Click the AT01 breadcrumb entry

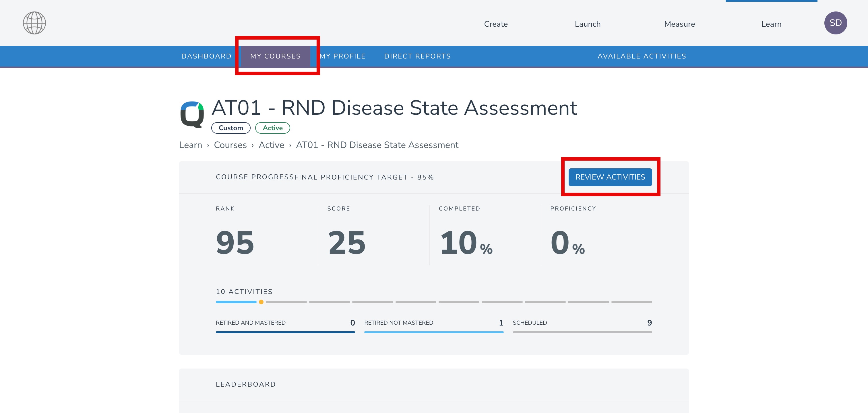tap(377, 145)
